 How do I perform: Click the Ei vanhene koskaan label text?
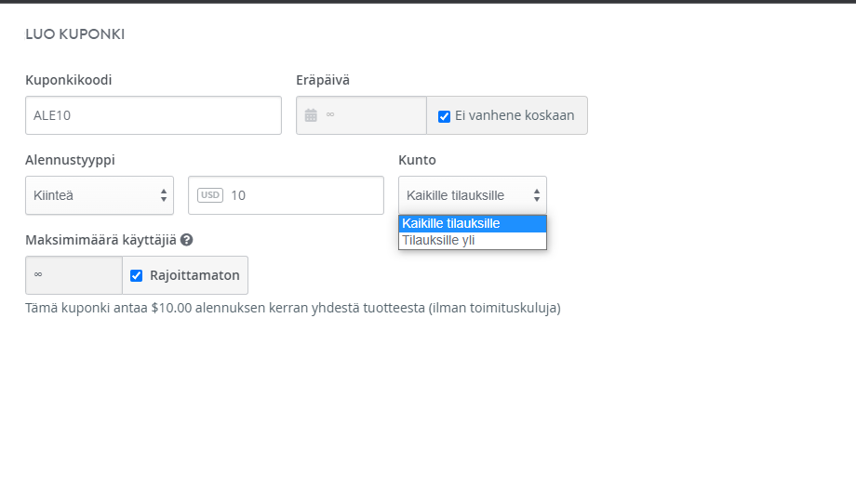pyautogui.click(x=515, y=115)
